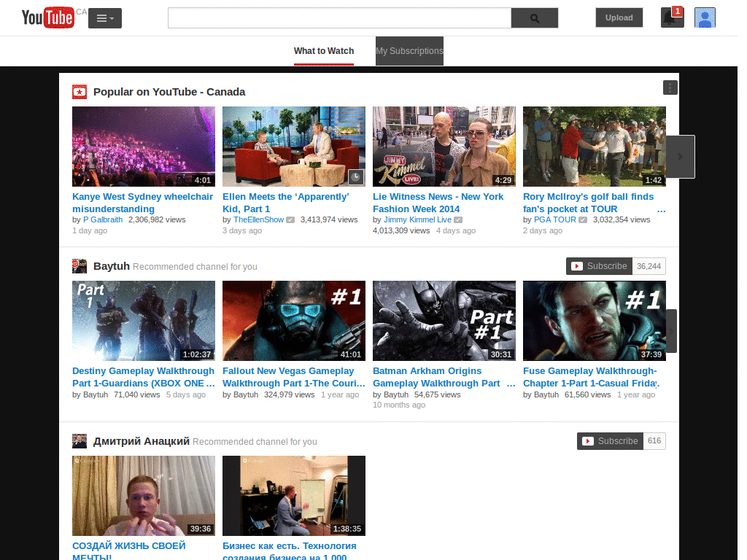
Task: Click the 2,306,982 views text
Action: (157, 219)
